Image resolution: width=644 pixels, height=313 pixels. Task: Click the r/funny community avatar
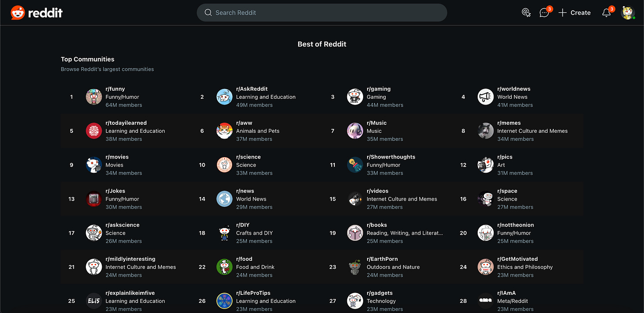point(94,97)
